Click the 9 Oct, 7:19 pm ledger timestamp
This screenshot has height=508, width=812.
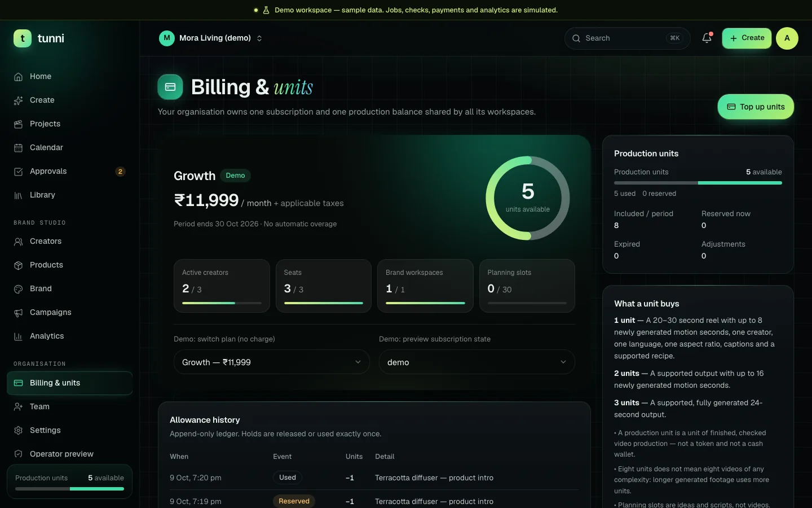pyautogui.click(x=196, y=501)
